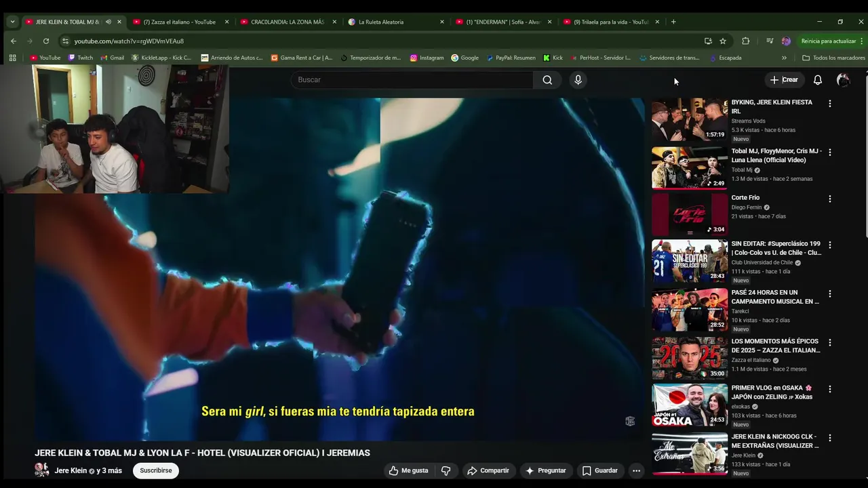Open options menu for Corte Frio video

click(829, 199)
